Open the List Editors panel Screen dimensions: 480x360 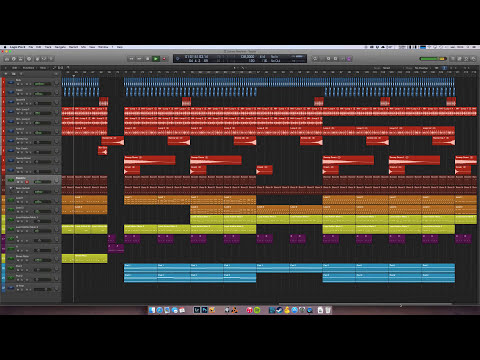coord(453,59)
